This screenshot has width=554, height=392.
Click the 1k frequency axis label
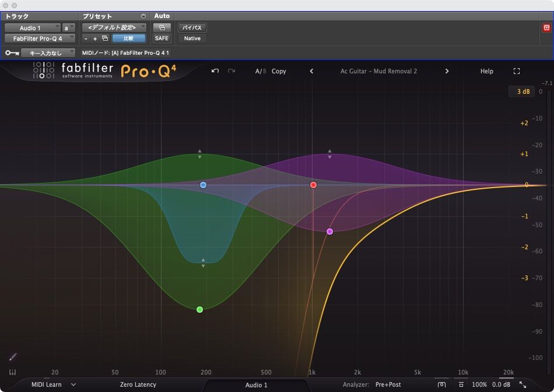click(312, 372)
